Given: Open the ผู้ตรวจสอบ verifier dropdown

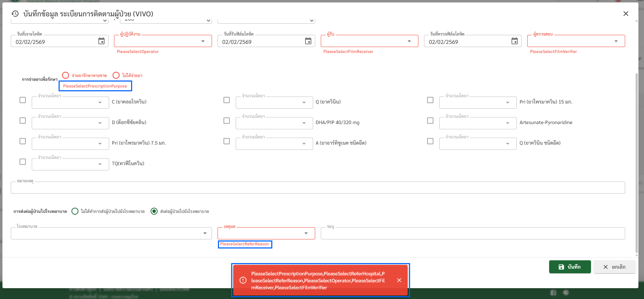Looking at the screenshot, I should pyautogui.click(x=616, y=41).
